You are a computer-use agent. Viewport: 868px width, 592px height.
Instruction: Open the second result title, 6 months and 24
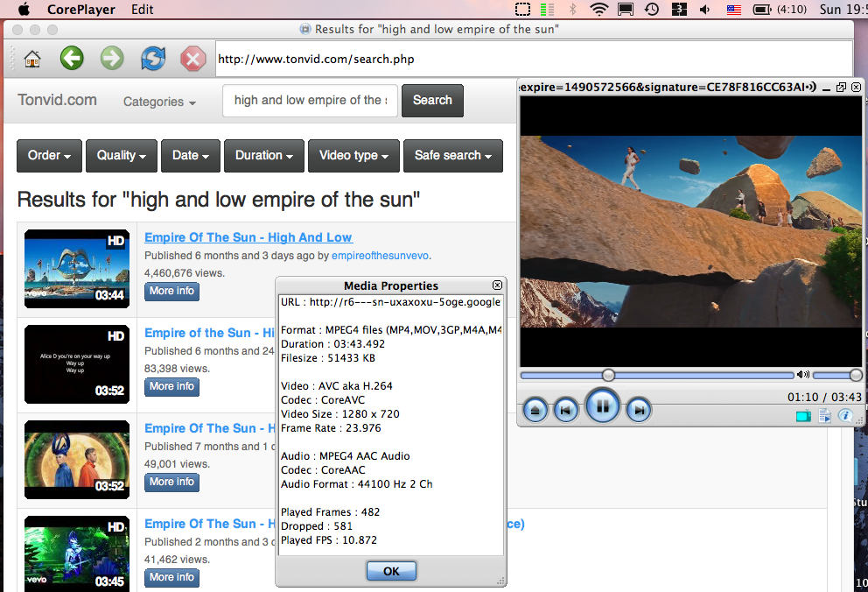click(209, 333)
